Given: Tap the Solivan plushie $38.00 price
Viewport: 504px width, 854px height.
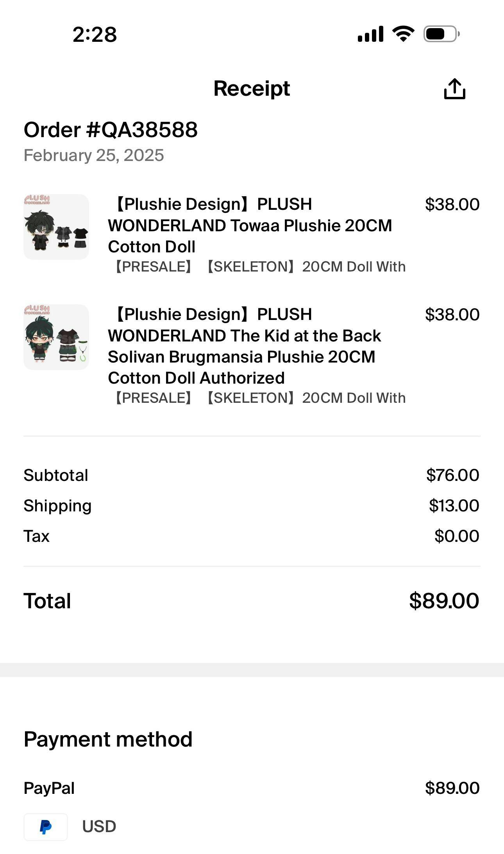Looking at the screenshot, I should (x=452, y=314).
